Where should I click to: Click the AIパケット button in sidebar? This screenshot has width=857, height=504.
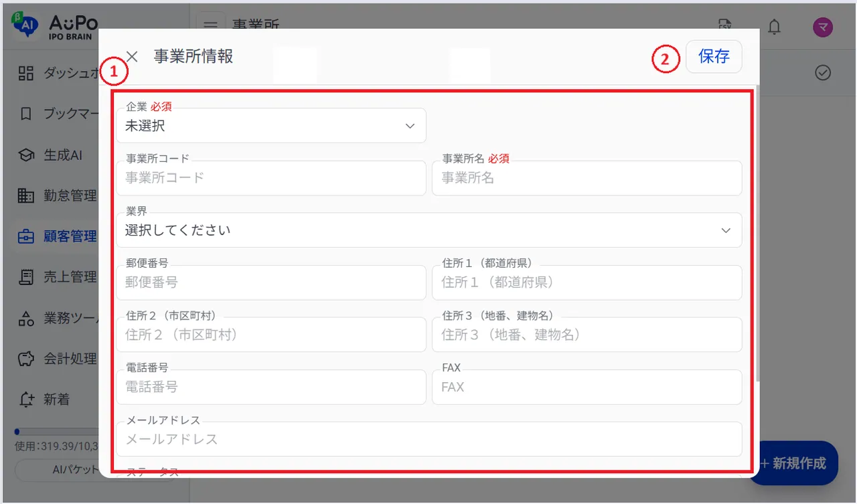point(57,470)
